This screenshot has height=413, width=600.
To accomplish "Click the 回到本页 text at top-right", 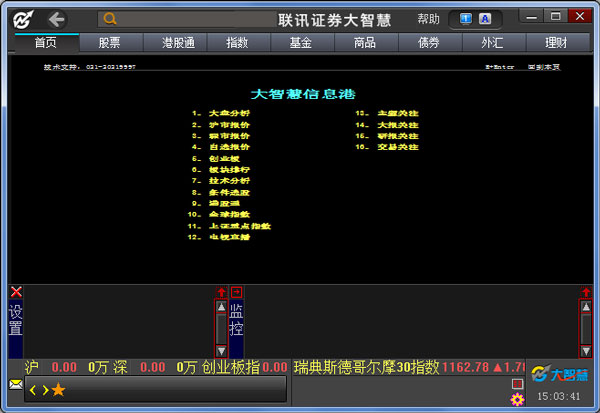I will (x=544, y=67).
